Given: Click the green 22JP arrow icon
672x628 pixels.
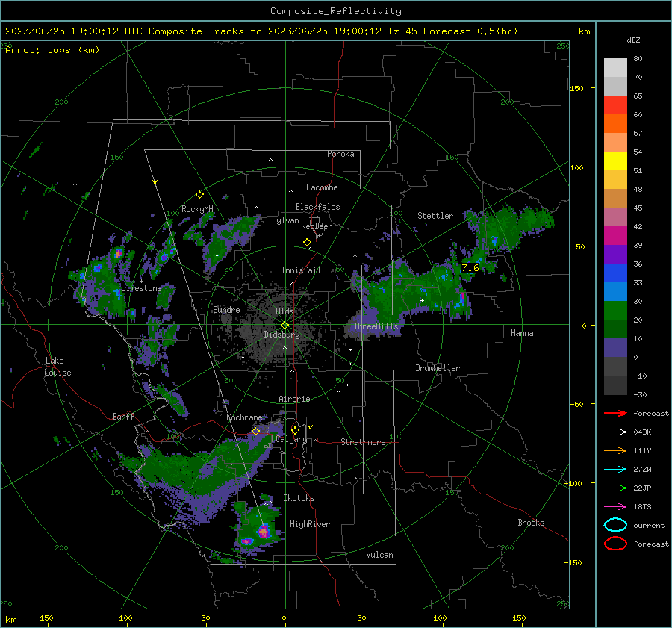Looking at the screenshot, I should coord(615,488).
